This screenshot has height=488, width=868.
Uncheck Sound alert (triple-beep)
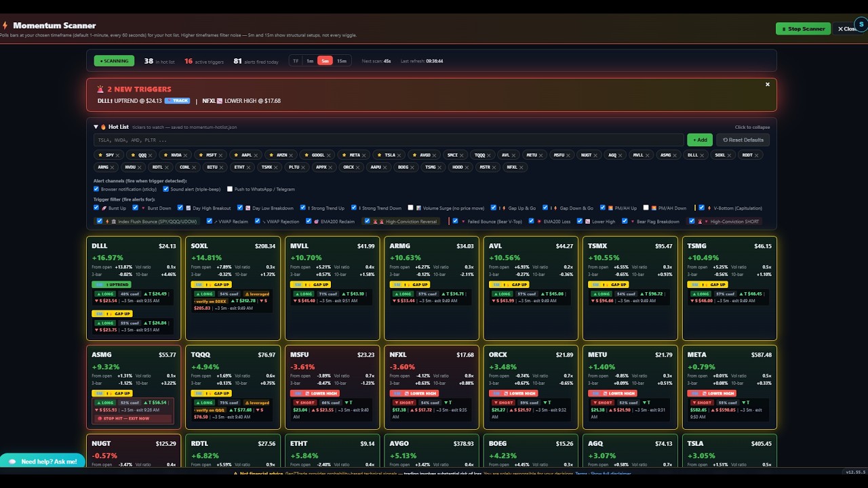pos(166,189)
